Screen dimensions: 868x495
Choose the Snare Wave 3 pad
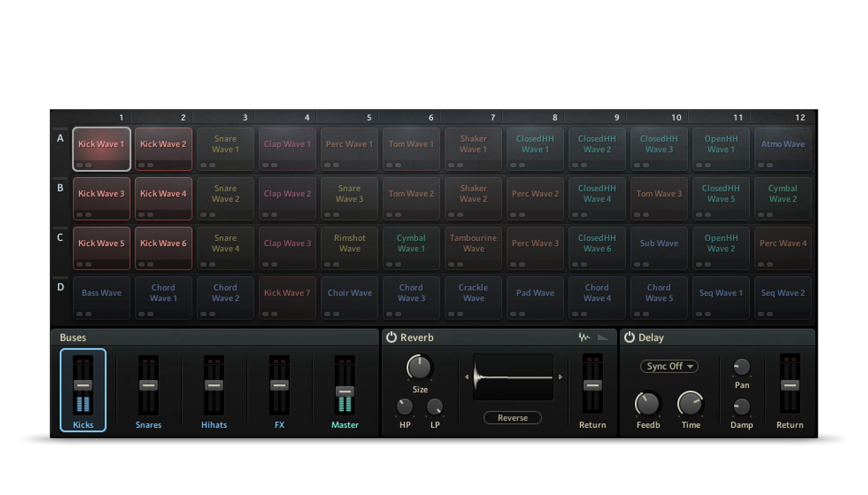pyautogui.click(x=350, y=198)
